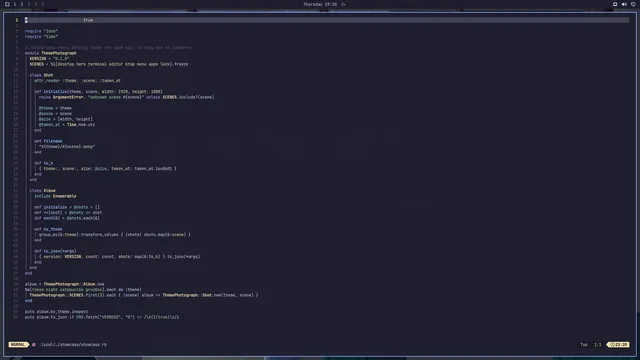Click the SCENES = %i[desktop hero ...] line

109,64
